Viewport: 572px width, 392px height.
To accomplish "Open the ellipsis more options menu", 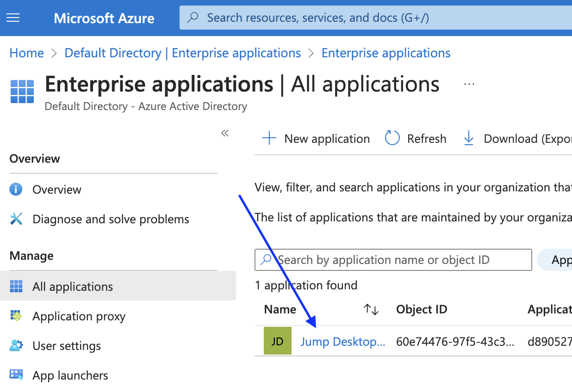I will point(469,85).
